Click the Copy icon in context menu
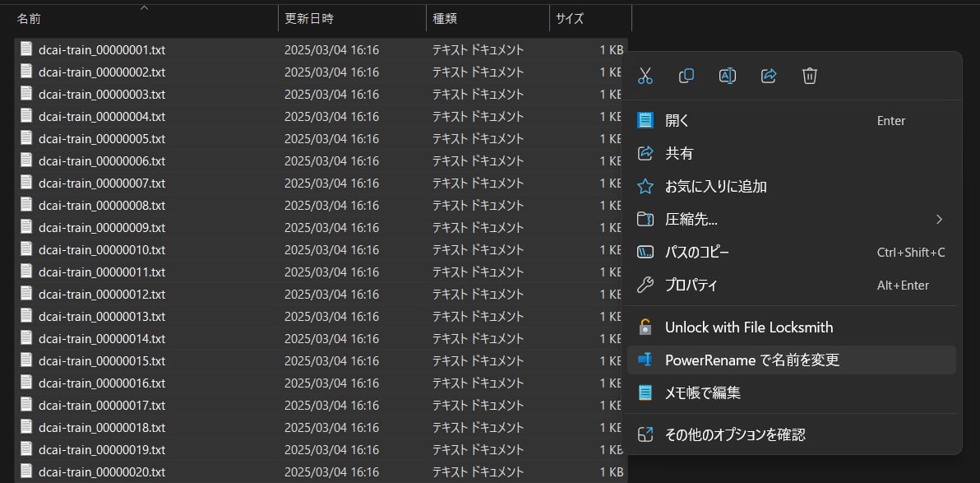The width and height of the screenshot is (980, 483). click(686, 77)
